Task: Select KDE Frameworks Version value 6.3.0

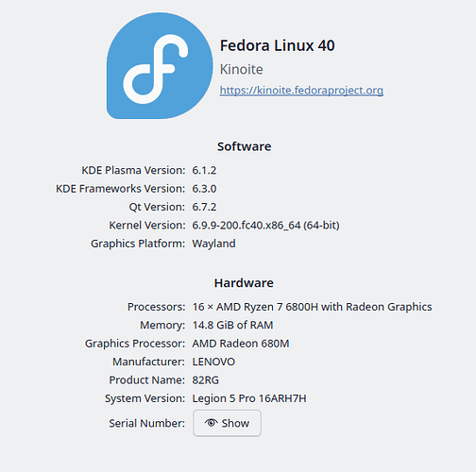Action: click(x=204, y=189)
